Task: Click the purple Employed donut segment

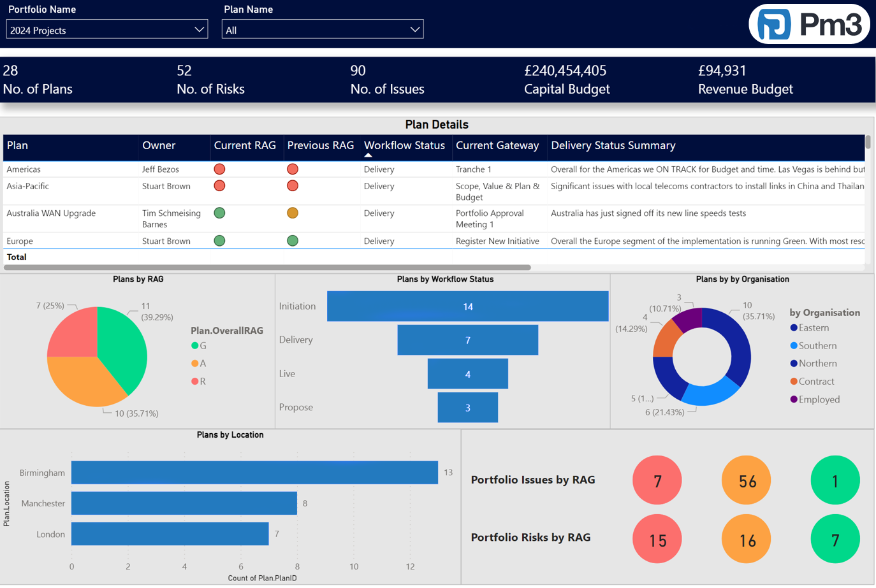Action: pos(689,319)
